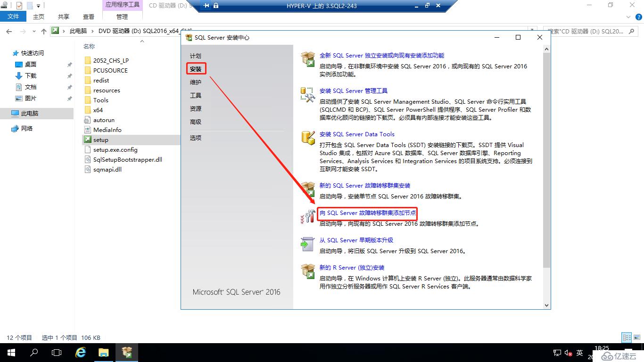Click the installation center vertical scrollbar thumb
644x362 pixels.
point(546,160)
